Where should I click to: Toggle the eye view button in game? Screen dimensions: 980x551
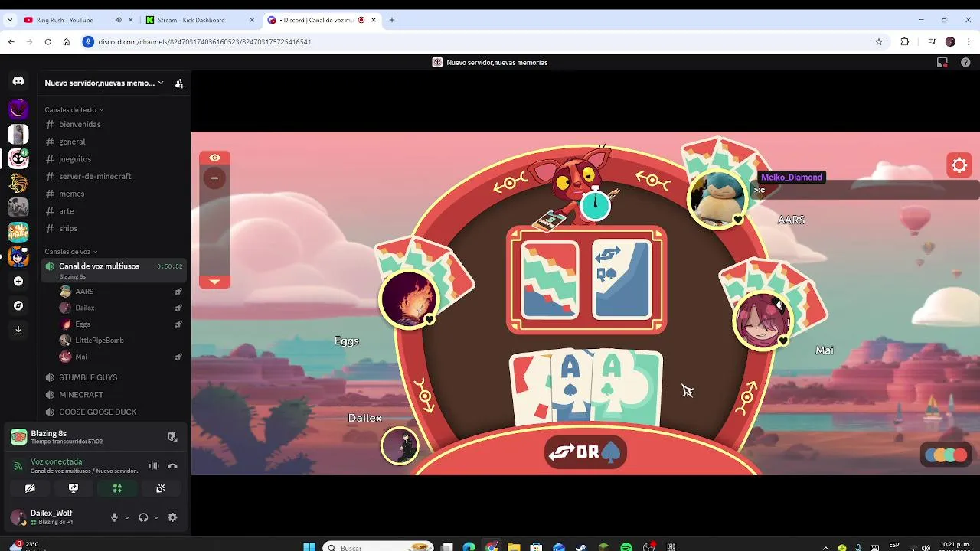coord(214,158)
